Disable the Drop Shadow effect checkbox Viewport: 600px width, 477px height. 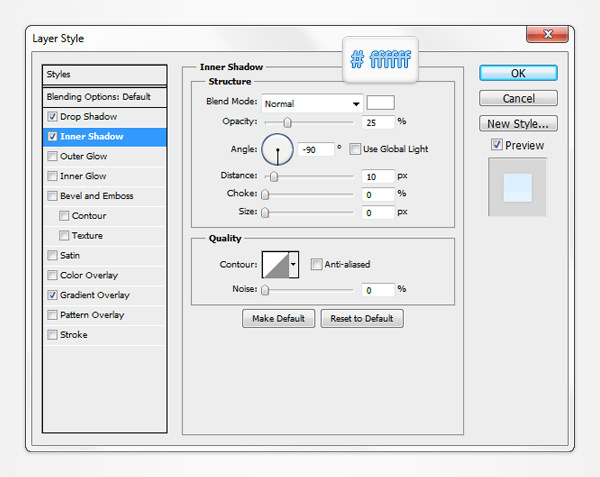coord(52,117)
